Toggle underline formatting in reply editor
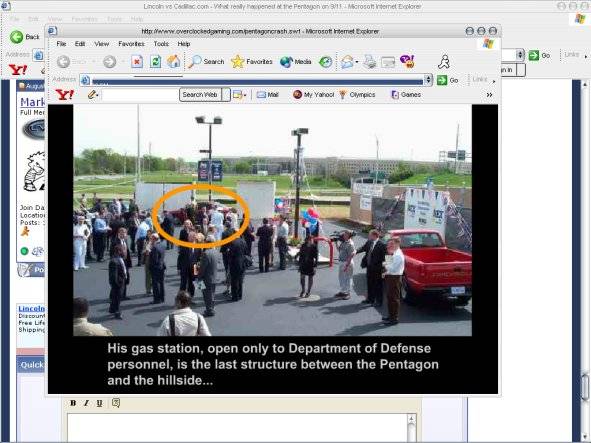 pyautogui.click(x=99, y=403)
